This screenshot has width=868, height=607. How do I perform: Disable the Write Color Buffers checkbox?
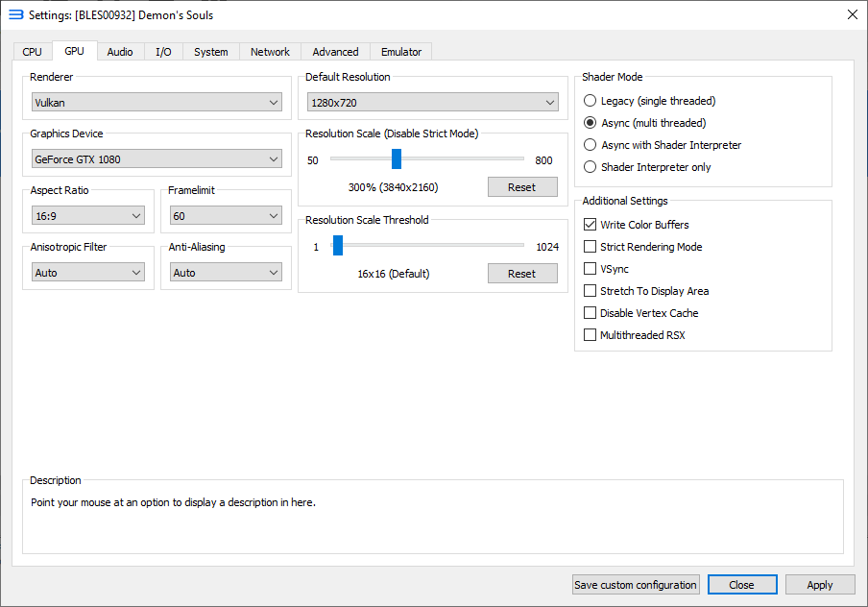tap(591, 225)
